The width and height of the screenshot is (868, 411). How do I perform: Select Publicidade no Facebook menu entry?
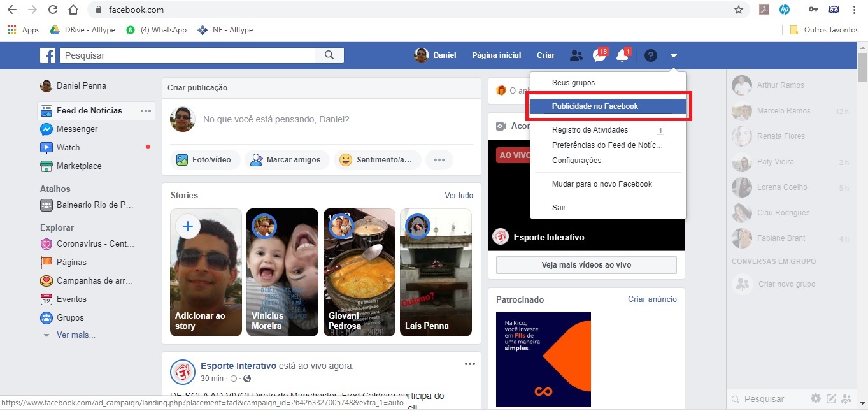click(608, 106)
